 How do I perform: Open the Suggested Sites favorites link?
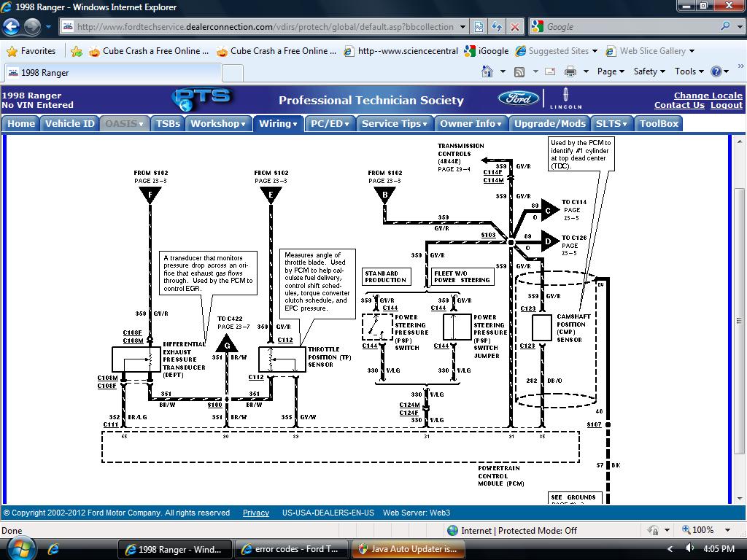(x=556, y=51)
